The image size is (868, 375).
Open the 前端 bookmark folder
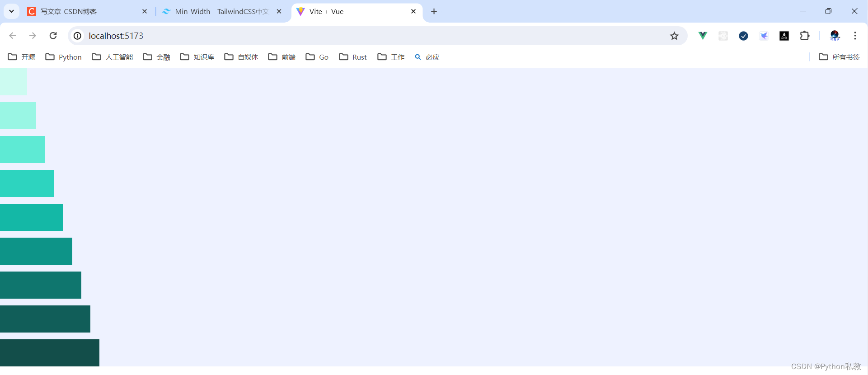[x=282, y=57]
